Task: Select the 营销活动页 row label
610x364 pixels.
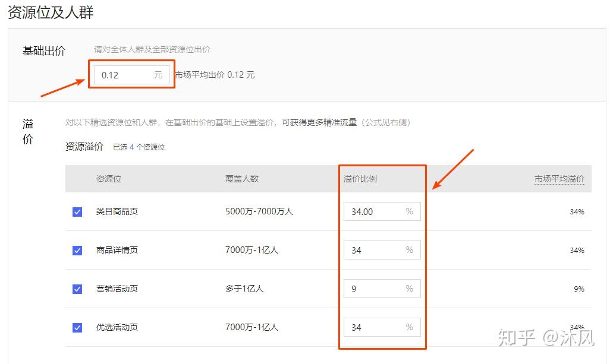Action: [x=117, y=288]
